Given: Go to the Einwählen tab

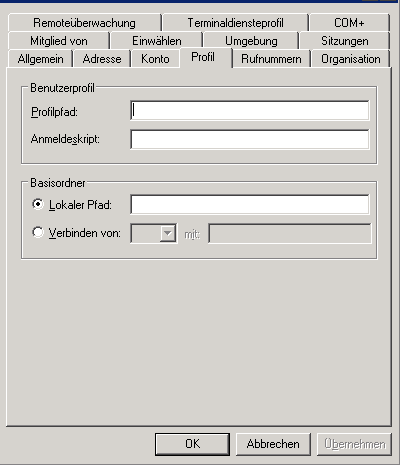Looking at the screenshot, I should point(157,41).
